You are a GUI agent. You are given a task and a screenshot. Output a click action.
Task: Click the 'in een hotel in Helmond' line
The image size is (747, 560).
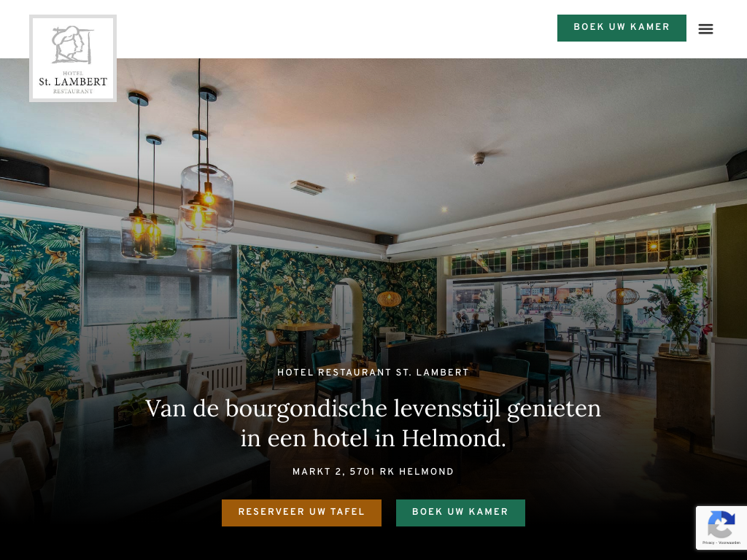(x=373, y=438)
